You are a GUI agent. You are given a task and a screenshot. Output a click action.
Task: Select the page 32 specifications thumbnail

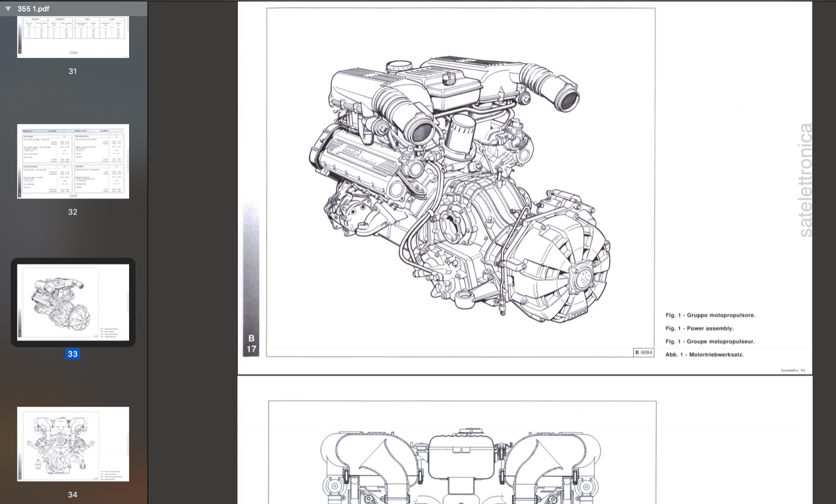(73, 161)
